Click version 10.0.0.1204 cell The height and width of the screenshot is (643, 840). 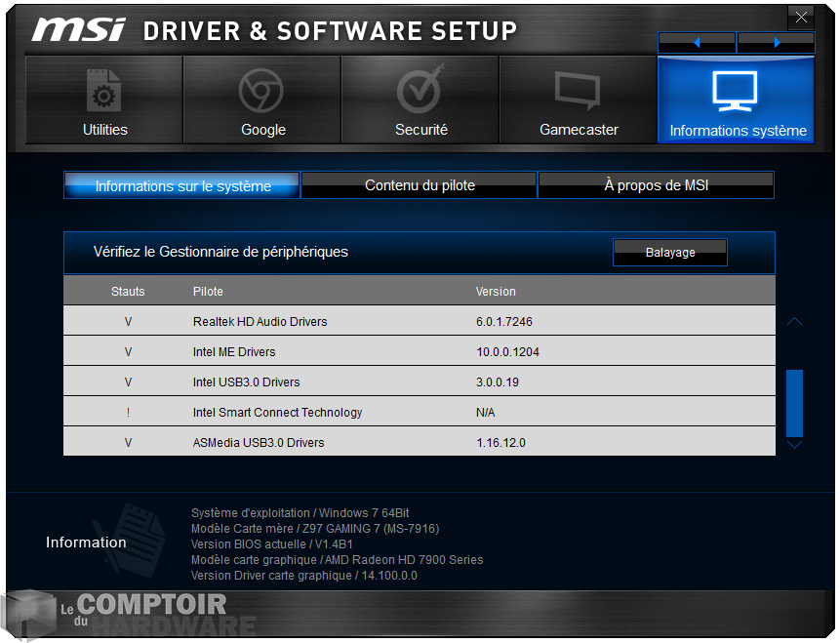(x=508, y=352)
